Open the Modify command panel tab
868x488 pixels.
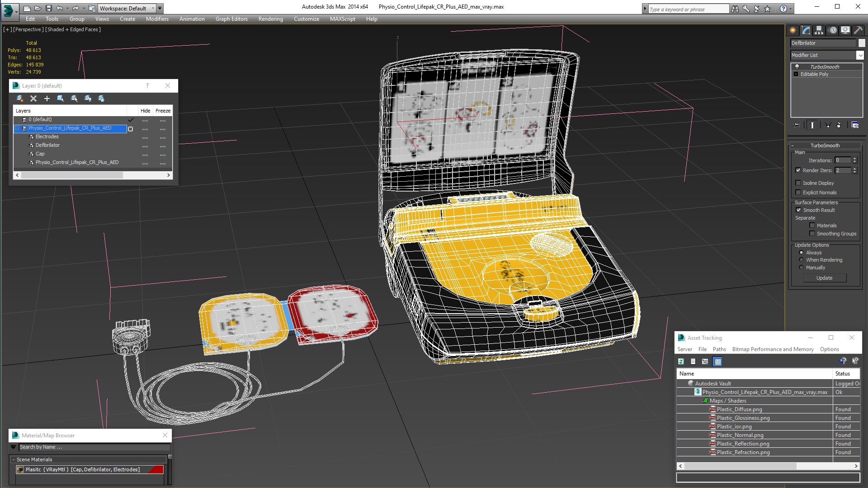[x=806, y=30]
